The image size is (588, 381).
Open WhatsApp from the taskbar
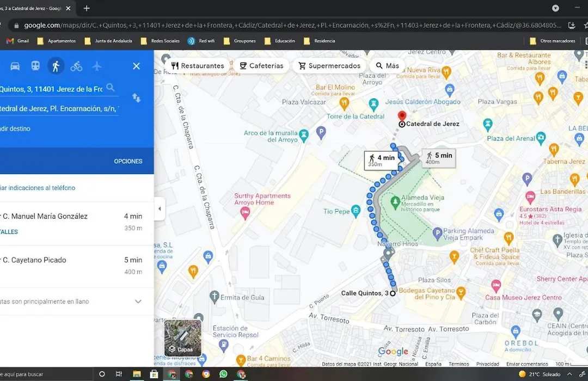coord(224,374)
